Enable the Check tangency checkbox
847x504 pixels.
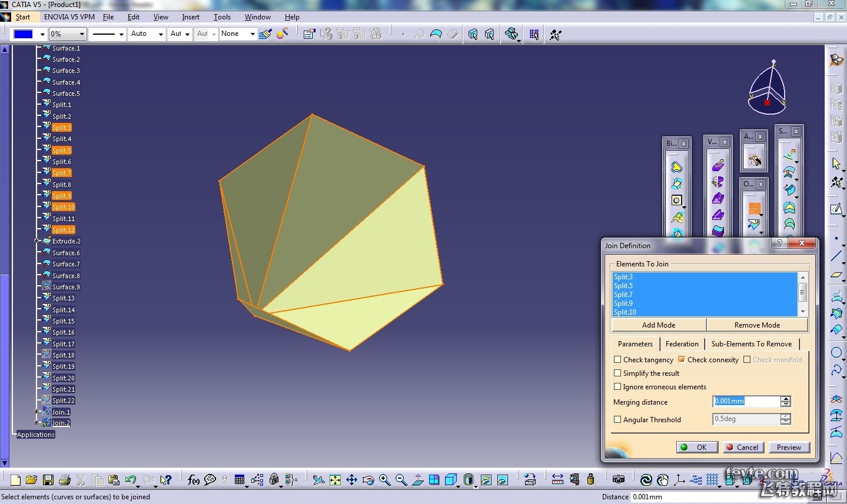617,359
